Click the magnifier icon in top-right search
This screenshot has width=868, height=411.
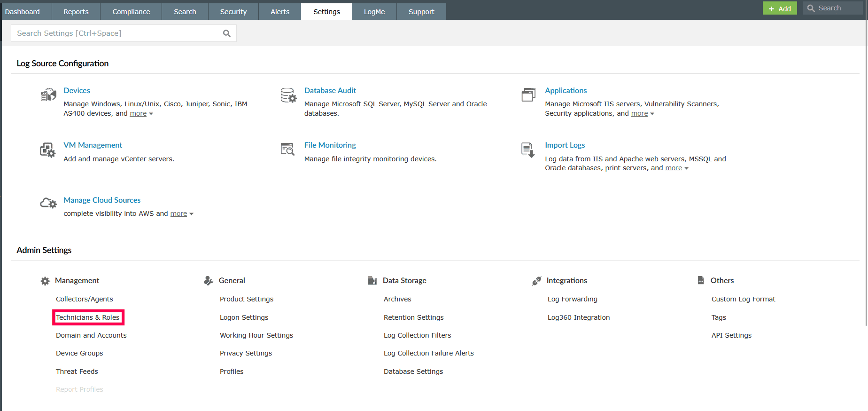pos(811,8)
